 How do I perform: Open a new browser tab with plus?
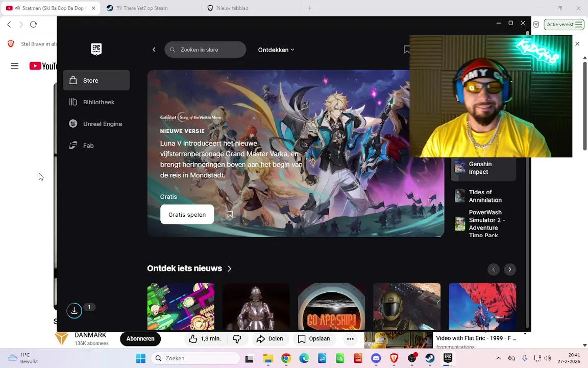[x=309, y=8]
